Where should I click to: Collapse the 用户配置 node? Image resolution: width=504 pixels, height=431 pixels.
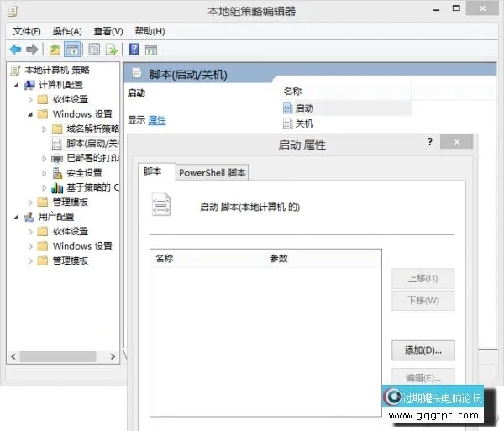point(17,218)
